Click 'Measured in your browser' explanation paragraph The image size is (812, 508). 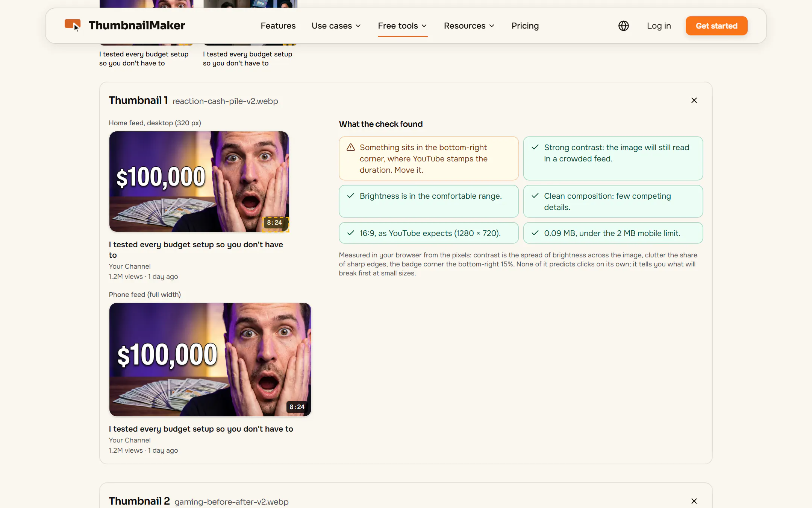pos(518,264)
